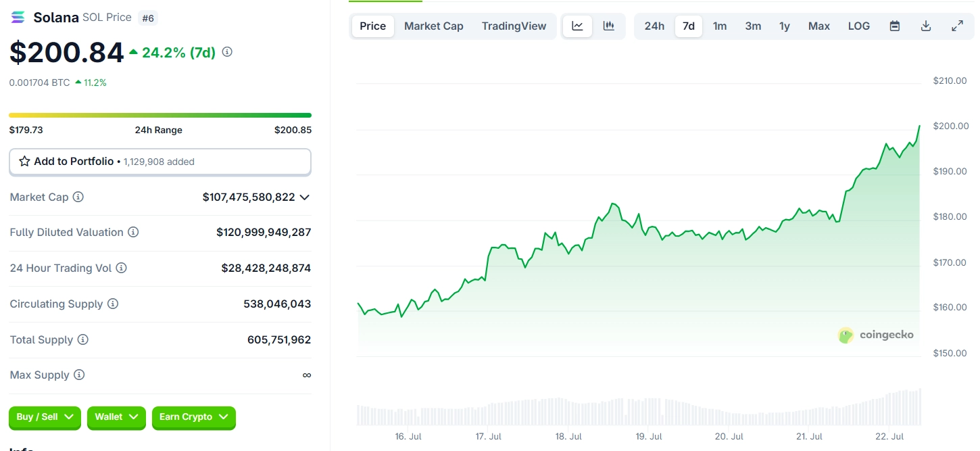980x451 pixels.
Task: Click the $120,999,949,287 valuation value
Action: click(264, 232)
